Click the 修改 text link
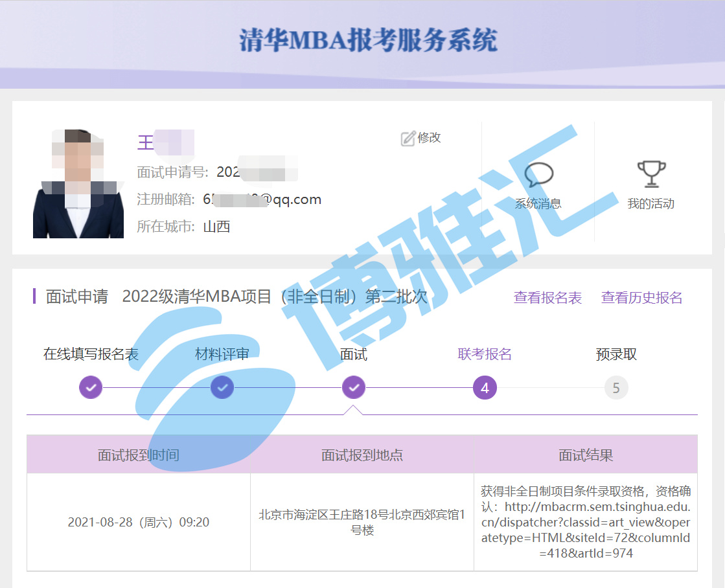 tap(429, 138)
